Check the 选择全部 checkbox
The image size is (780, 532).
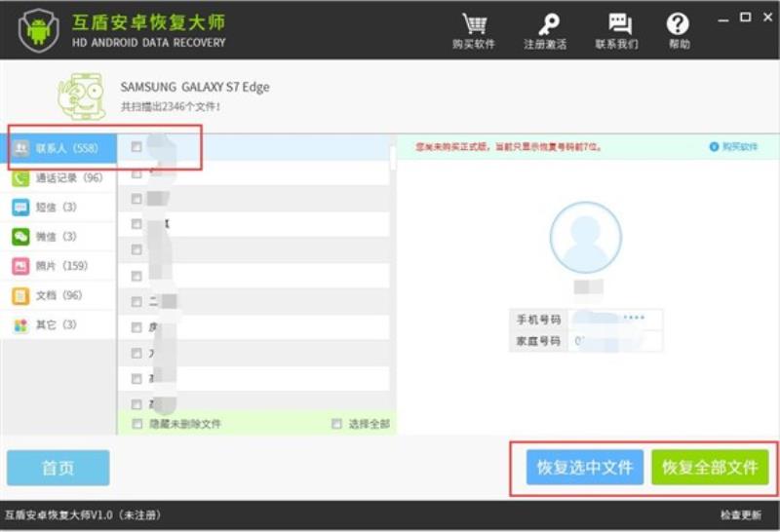[336, 424]
